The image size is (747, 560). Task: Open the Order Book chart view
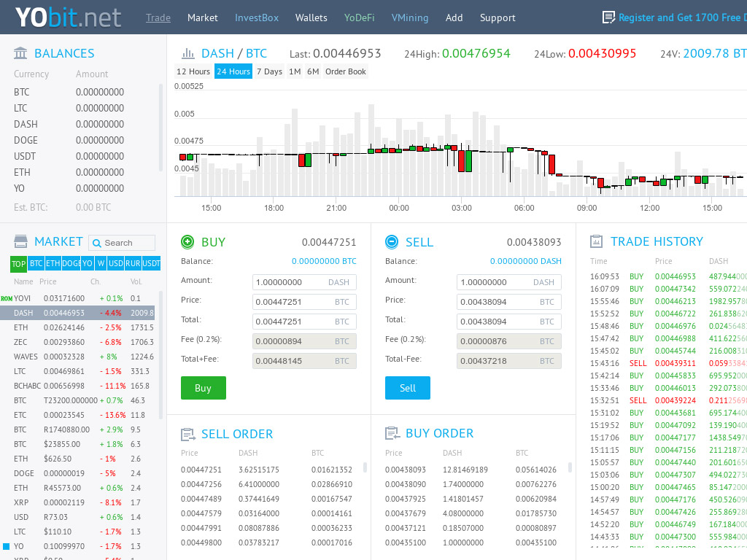click(346, 71)
